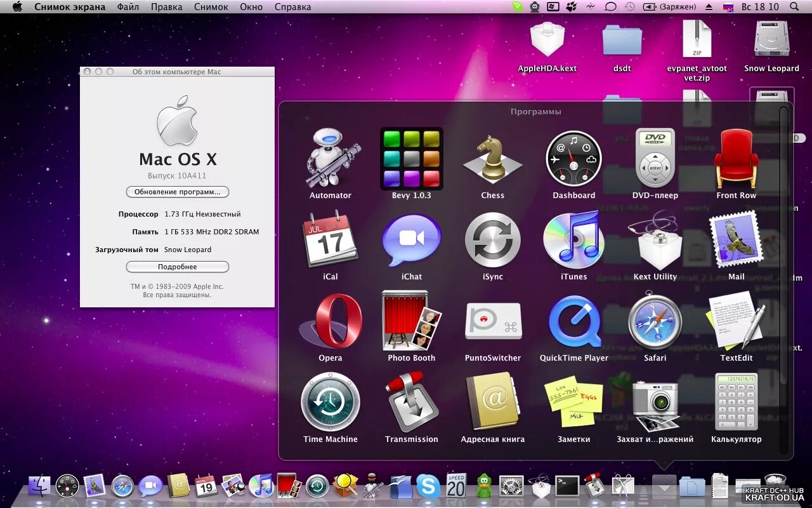Screen dimensions: 812x508
Task: Open iCal in the Programs stack
Action: [x=331, y=239]
